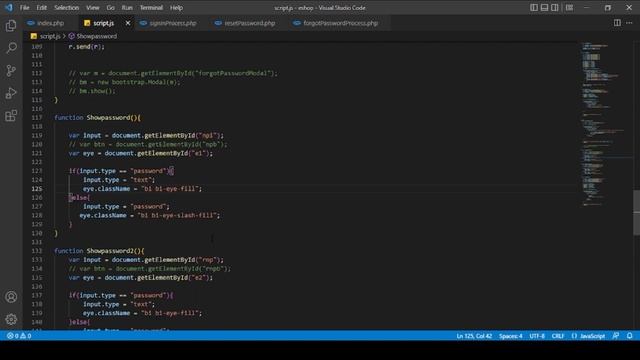
Task: Split the editor to the right
Action: pos(617,23)
